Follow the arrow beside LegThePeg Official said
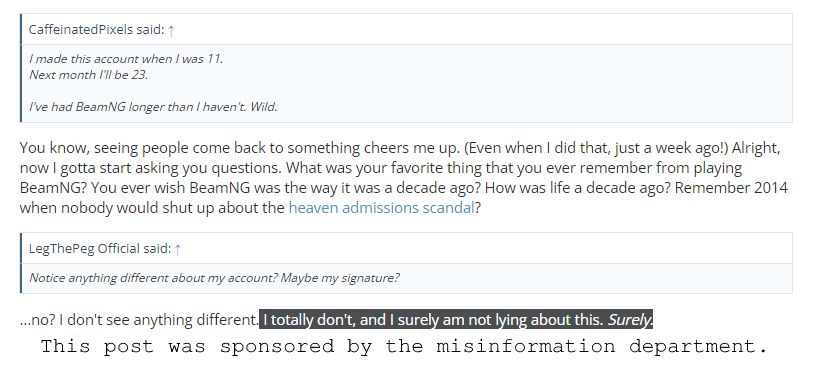Image resolution: width=818 pixels, height=365 pixels. click(178, 249)
